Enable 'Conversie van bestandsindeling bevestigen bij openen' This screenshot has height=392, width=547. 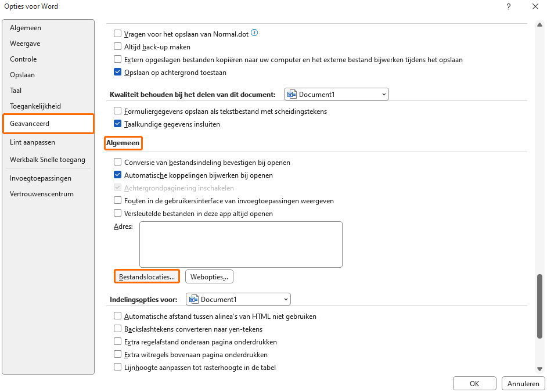point(117,162)
